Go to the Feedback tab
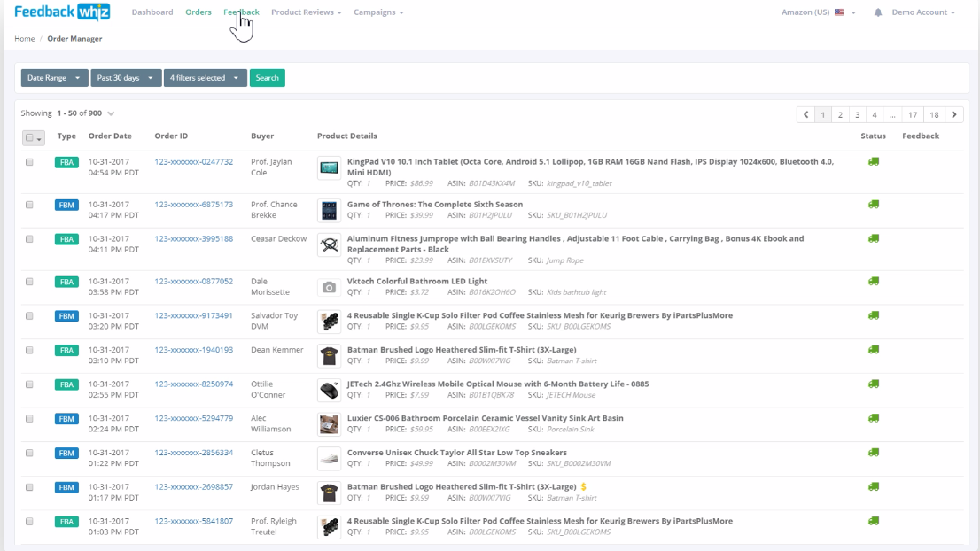Screen dimensions: 980x551 coord(241,12)
